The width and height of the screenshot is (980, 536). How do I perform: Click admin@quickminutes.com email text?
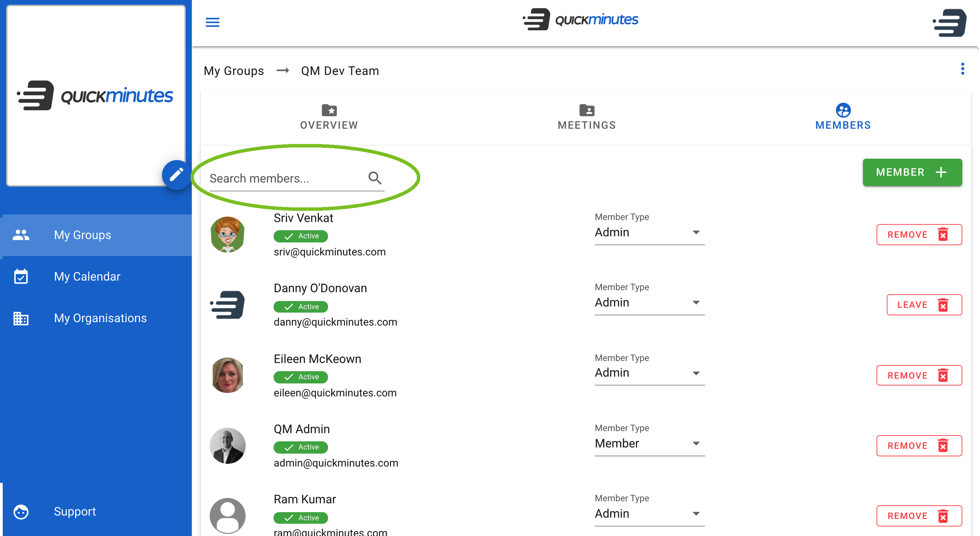pyautogui.click(x=336, y=463)
